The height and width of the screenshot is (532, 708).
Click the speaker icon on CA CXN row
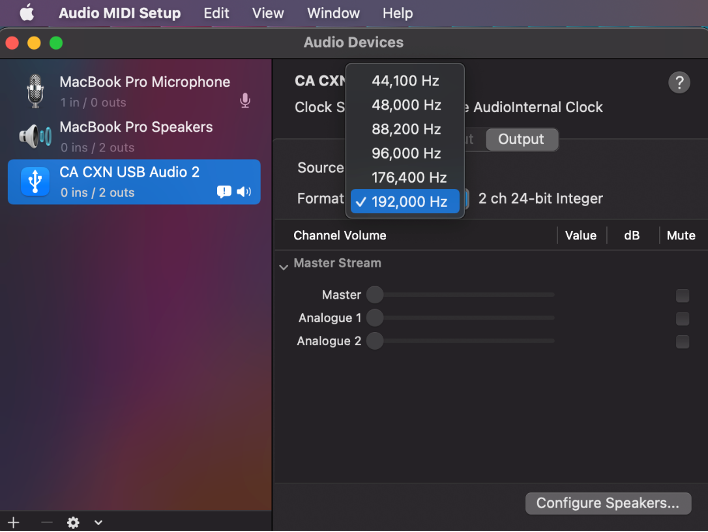(244, 192)
